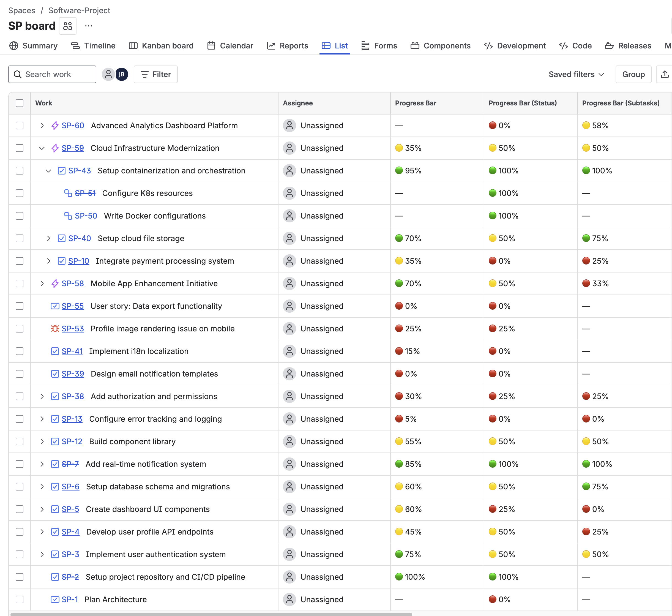Toggle the select-all checkbox in table header
672x616 pixels.
20,103
